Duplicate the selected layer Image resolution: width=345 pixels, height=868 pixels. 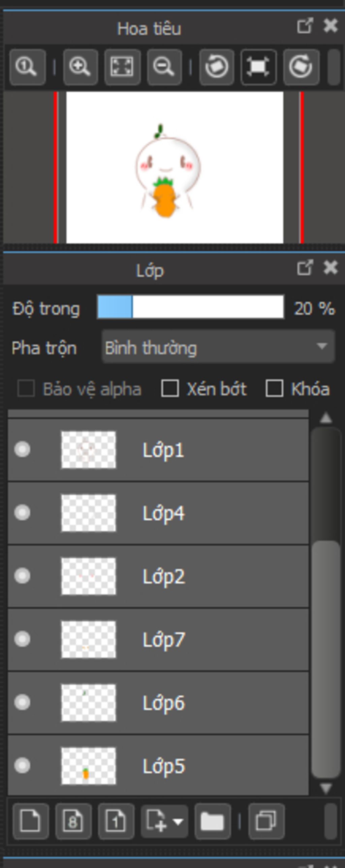click(x=266, y=821)
